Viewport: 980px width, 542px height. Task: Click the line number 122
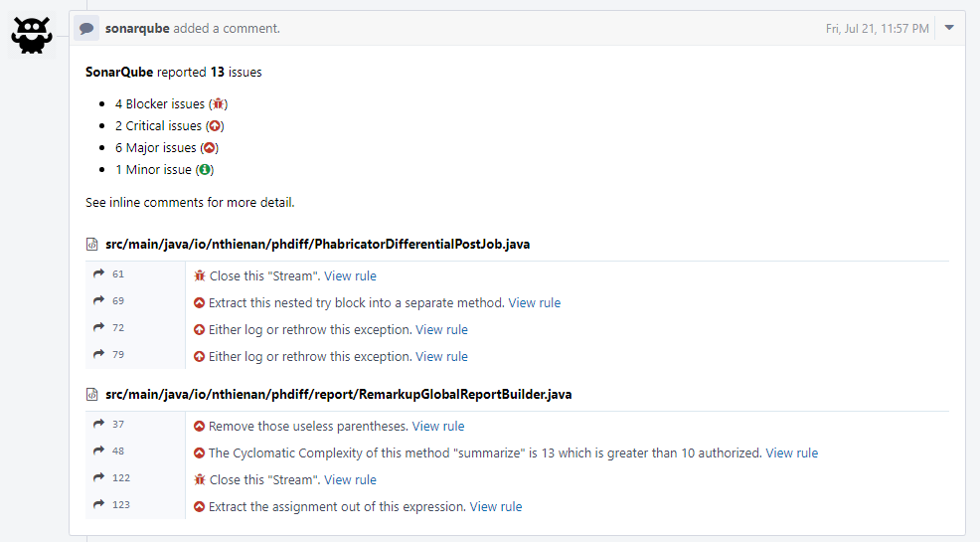(x=121, y=477)
